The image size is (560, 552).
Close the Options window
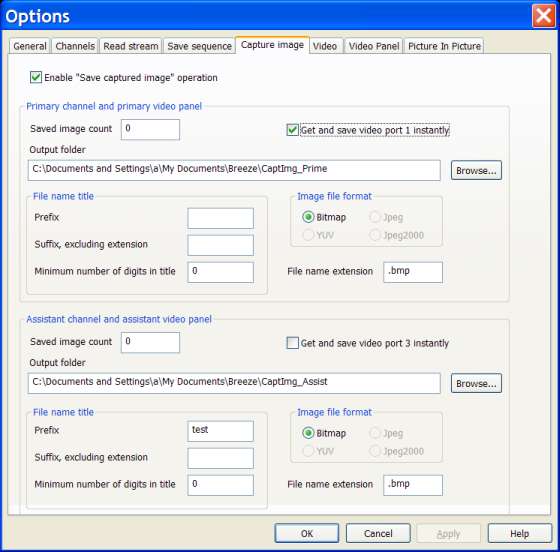[x=543, y=16]
